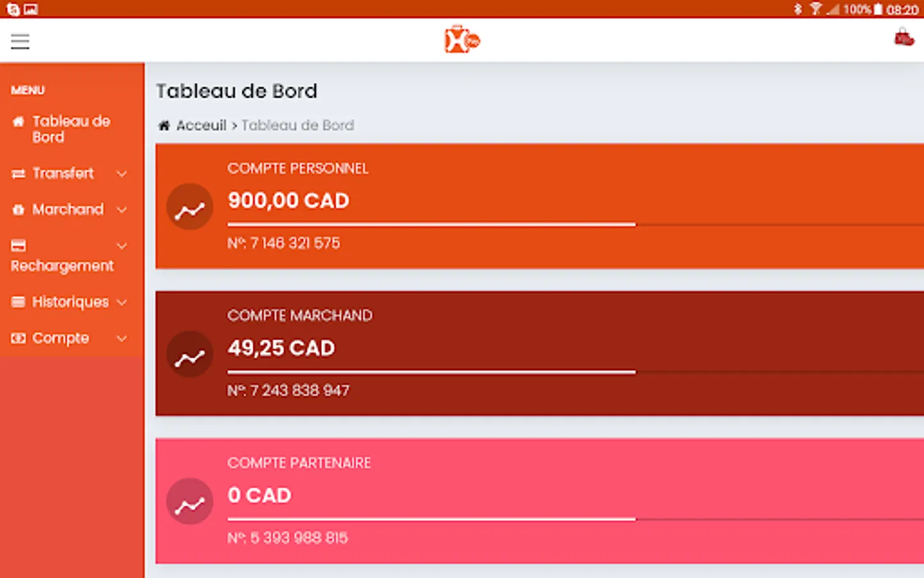Expand the Compte submenu chevron
The width and height of the screenshot is (924, 578).
[x=122, y=338]
